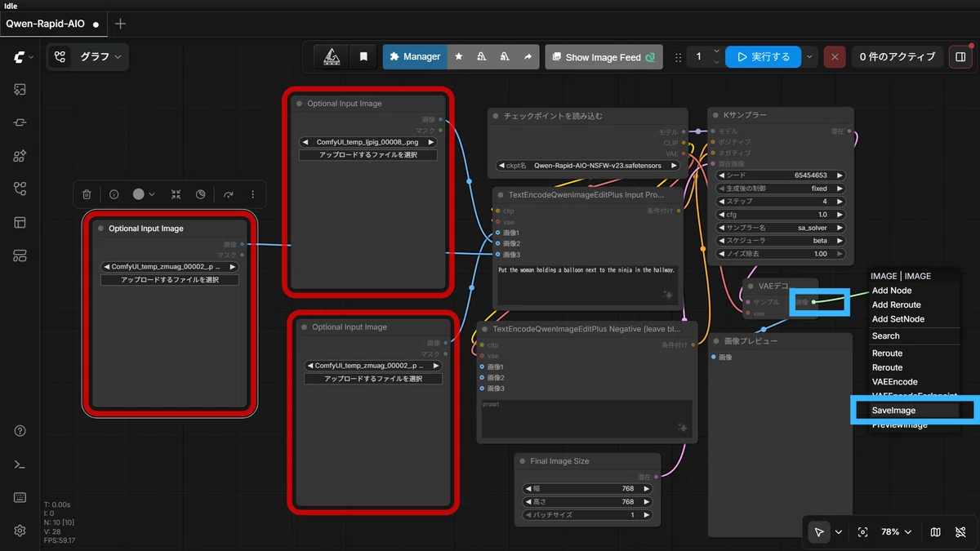Open the ComfyUI logo menu

click(x=23, y=57)
